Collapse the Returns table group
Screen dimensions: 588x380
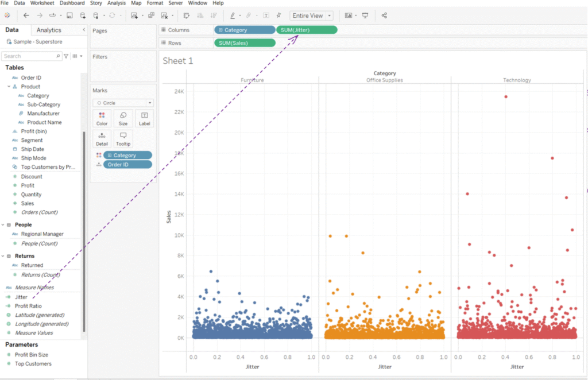[x=3, y=256]
